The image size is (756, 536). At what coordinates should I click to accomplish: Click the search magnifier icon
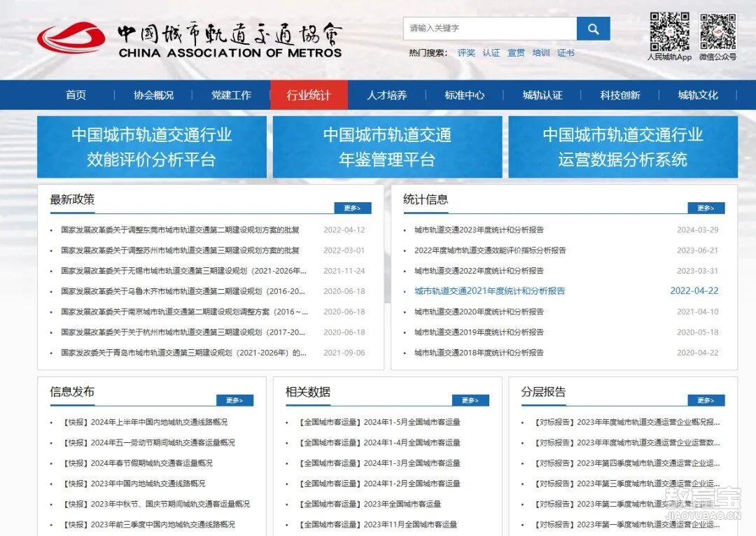(593, 28)
